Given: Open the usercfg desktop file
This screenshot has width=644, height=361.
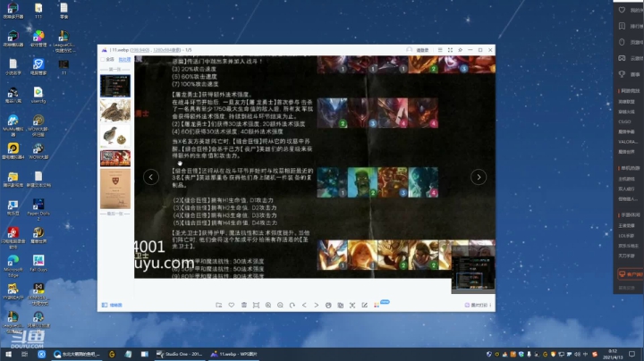Looking at the screenshot, I should click(38, 95).
